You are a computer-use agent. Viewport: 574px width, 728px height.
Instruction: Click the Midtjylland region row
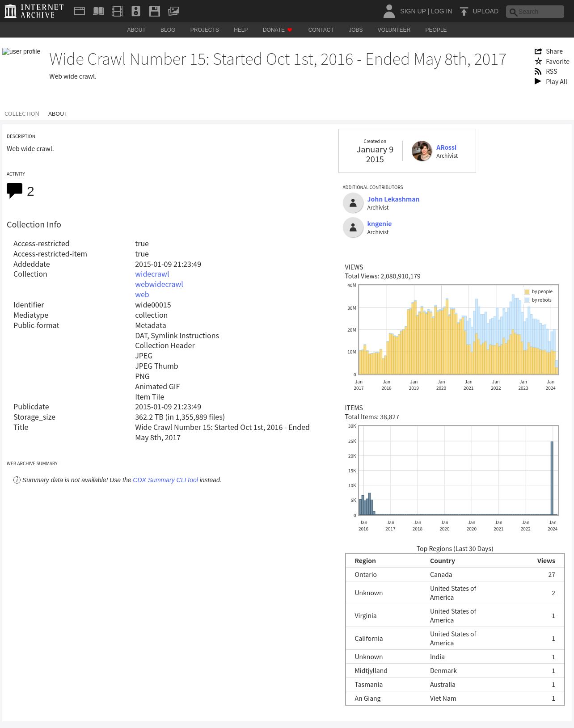coord(455,671)
